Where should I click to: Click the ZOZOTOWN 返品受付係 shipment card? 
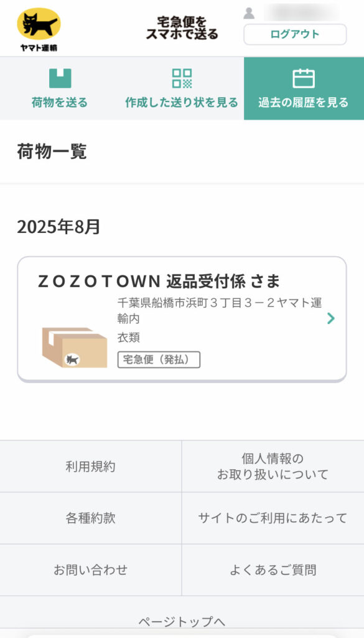[x=182, y=315]
